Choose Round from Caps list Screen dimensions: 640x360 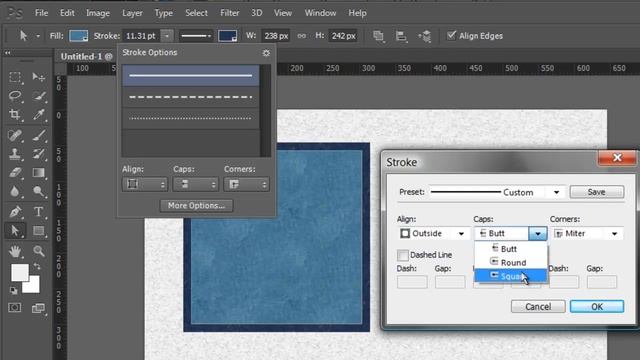coord(511,262)
